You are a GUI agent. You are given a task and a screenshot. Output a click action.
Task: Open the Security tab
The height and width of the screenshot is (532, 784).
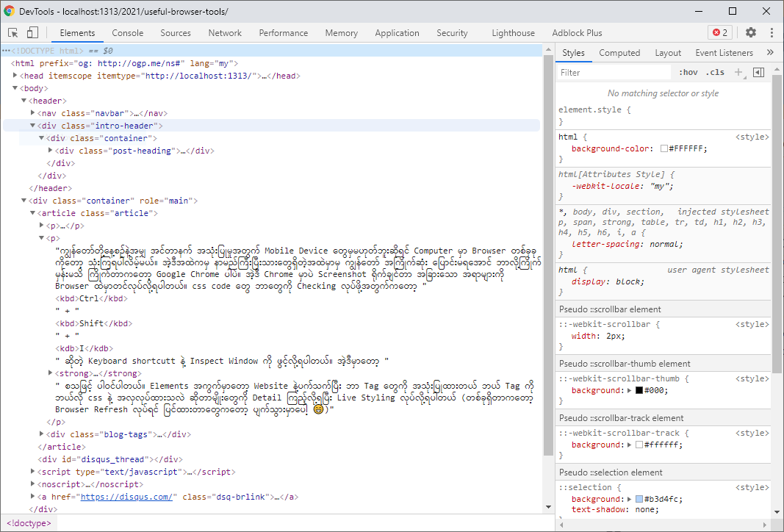pos(452,33)
